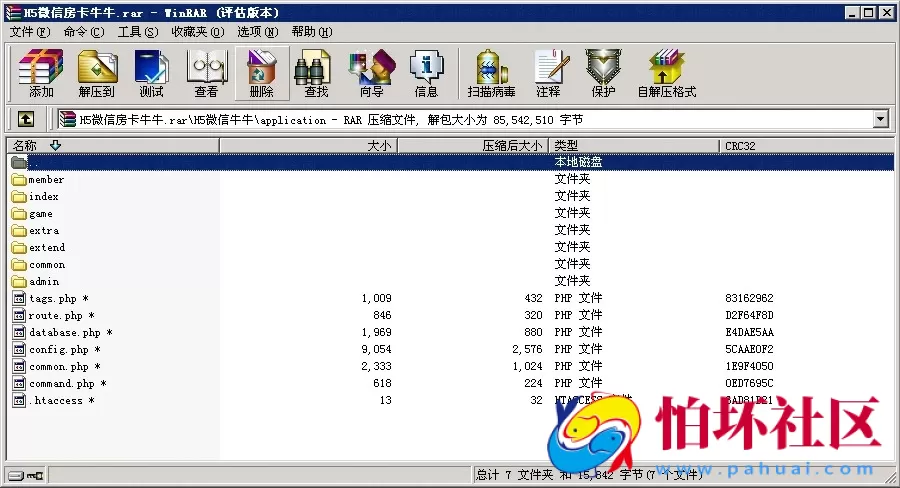Viewport: 900px width, 488px height.
Task: Click the 'route.php *' file name
Action: pos(61,315)
